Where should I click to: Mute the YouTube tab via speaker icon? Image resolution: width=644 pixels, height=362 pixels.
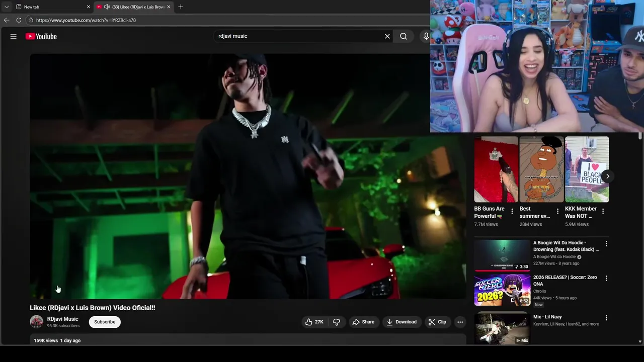pos(107,7)
